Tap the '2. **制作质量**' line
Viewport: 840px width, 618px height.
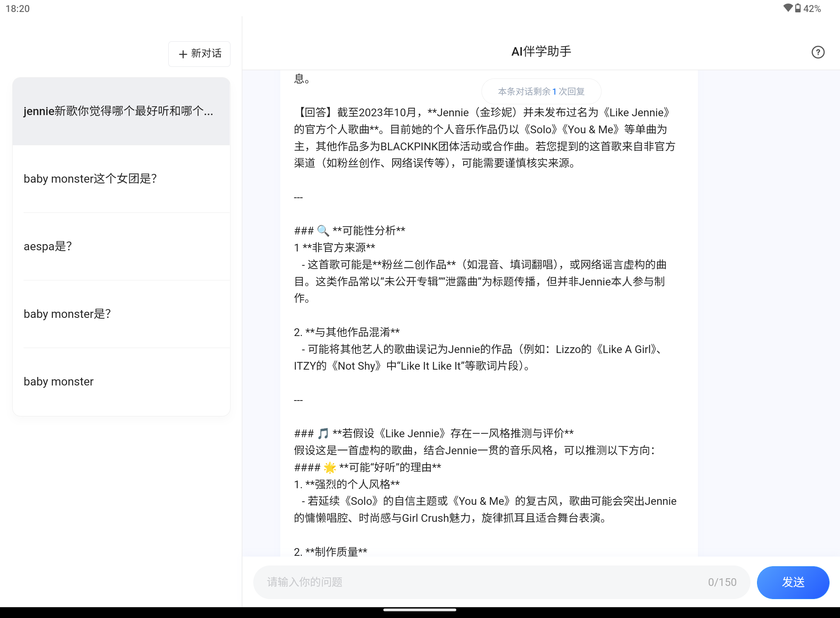point(330,552)
